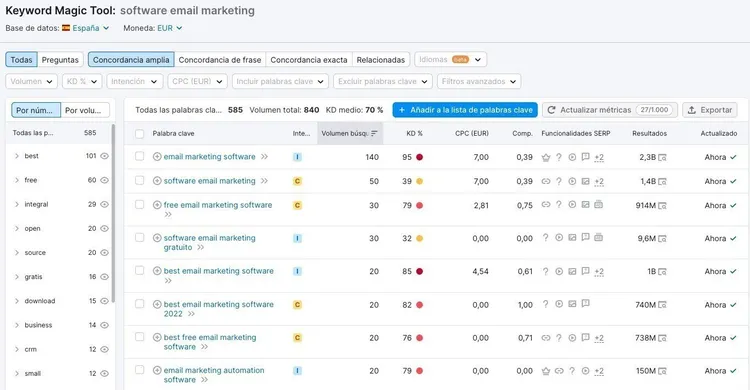The width and height of the screenshot is (750, 390).
Task: Check the select-all checkbox in table header
Action: 140,134
